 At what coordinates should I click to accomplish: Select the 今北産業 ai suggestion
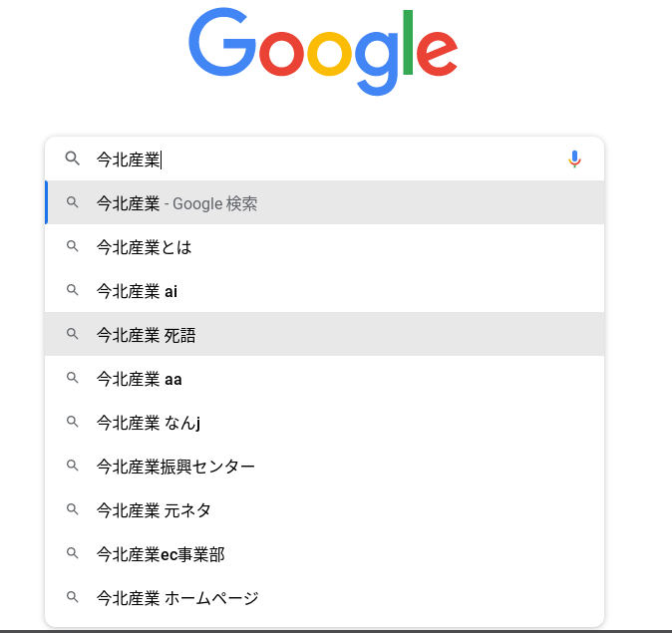click(138, 291)
